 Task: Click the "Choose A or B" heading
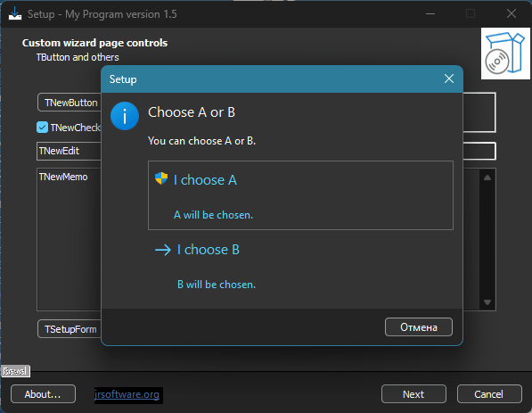point(192,112)
